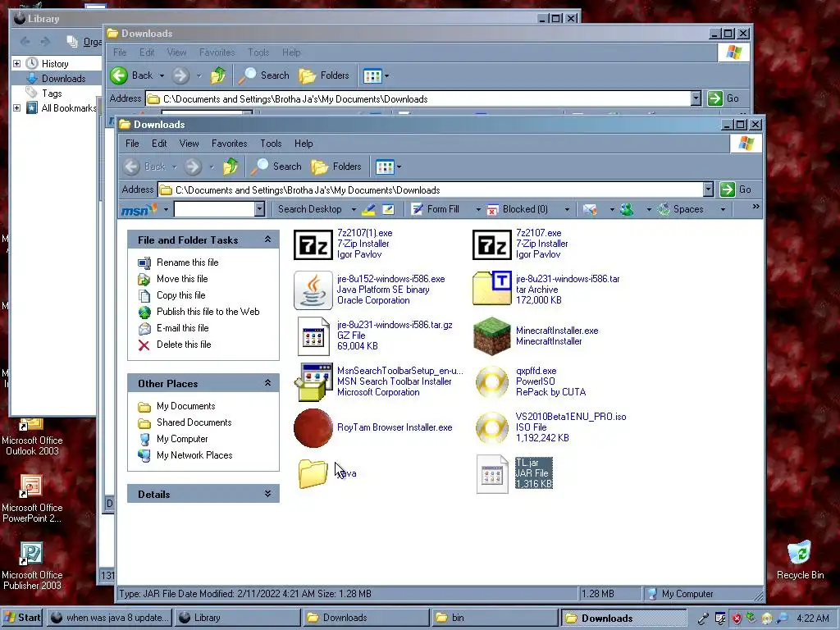Screen dimensions: 840x630
Task: Click Rename this file task link
Action: click(188, 262)
